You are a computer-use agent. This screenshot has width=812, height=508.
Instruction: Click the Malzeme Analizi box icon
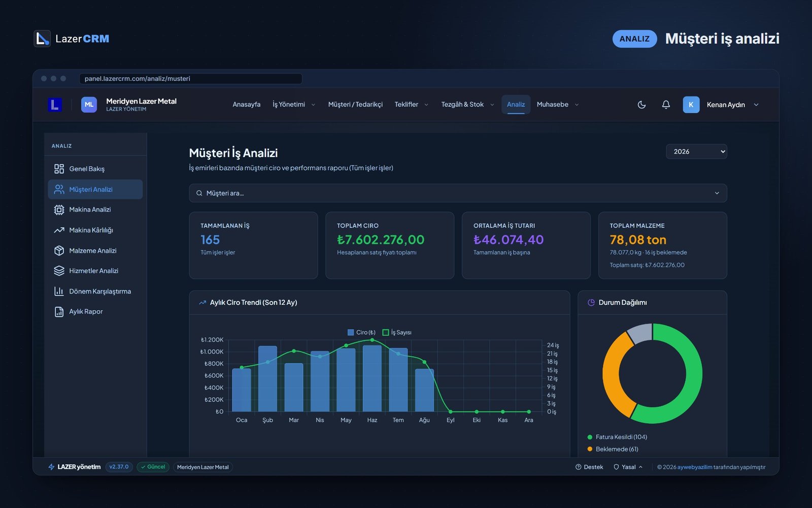pos(59,250)
